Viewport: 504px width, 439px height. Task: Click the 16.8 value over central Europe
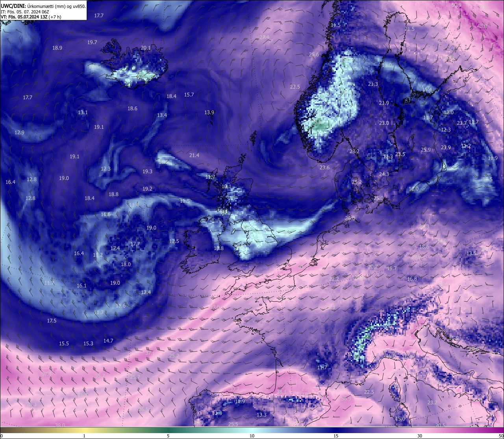[x=412, y=279]
